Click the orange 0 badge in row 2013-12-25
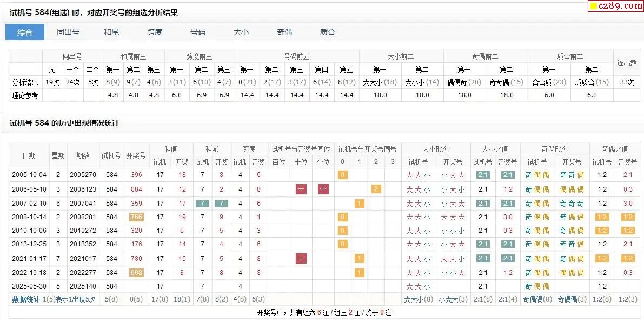The width and height of the screenshot is (644, 321). (342, 244)
